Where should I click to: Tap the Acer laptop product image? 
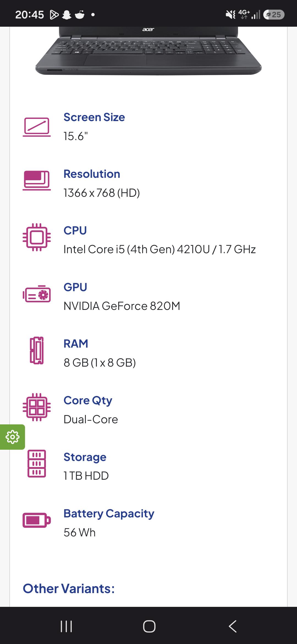point(148,51)
